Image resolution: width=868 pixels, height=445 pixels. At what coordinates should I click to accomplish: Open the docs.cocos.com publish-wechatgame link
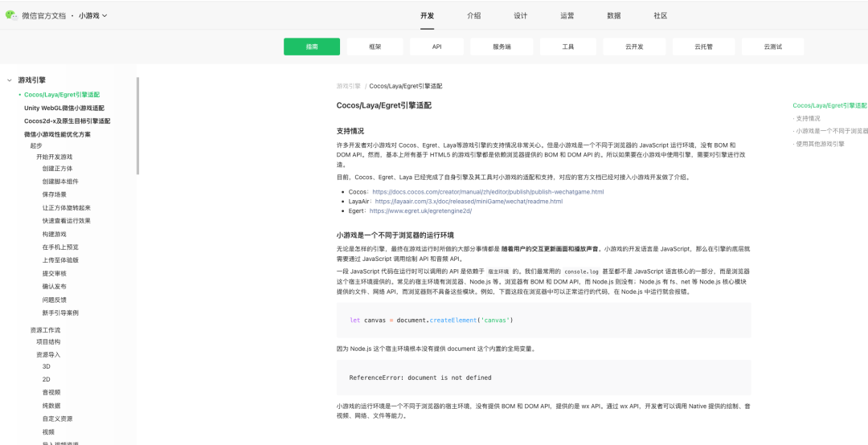pyautogui.click(x=488, y=191)
